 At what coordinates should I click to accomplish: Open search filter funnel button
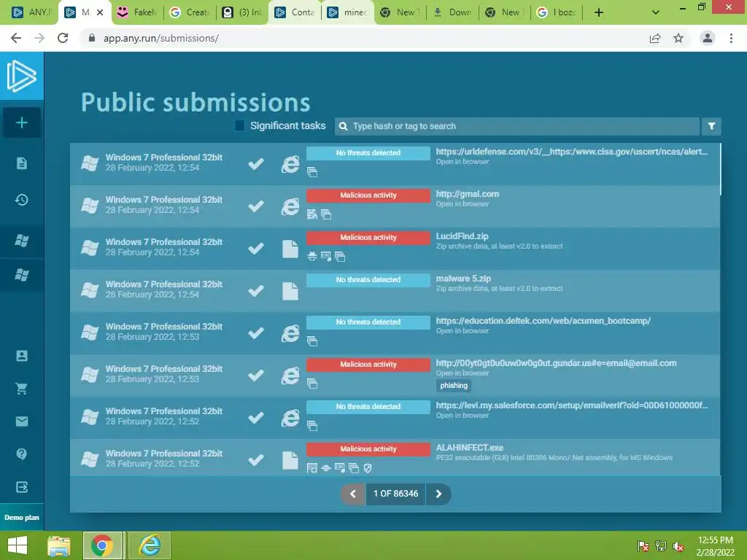711,126
